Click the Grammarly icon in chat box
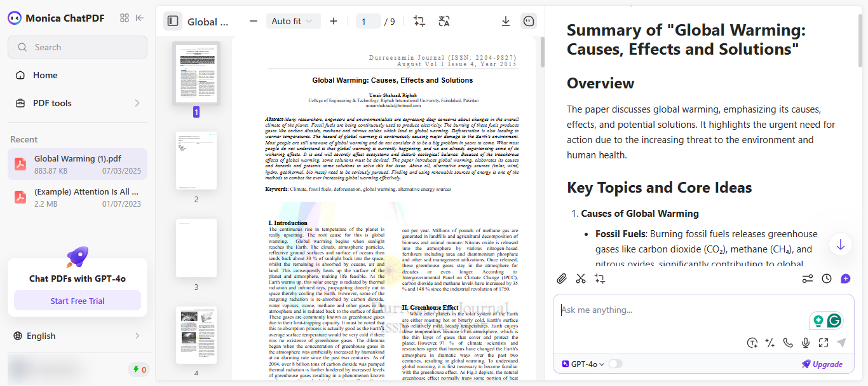 click(835, 321)
